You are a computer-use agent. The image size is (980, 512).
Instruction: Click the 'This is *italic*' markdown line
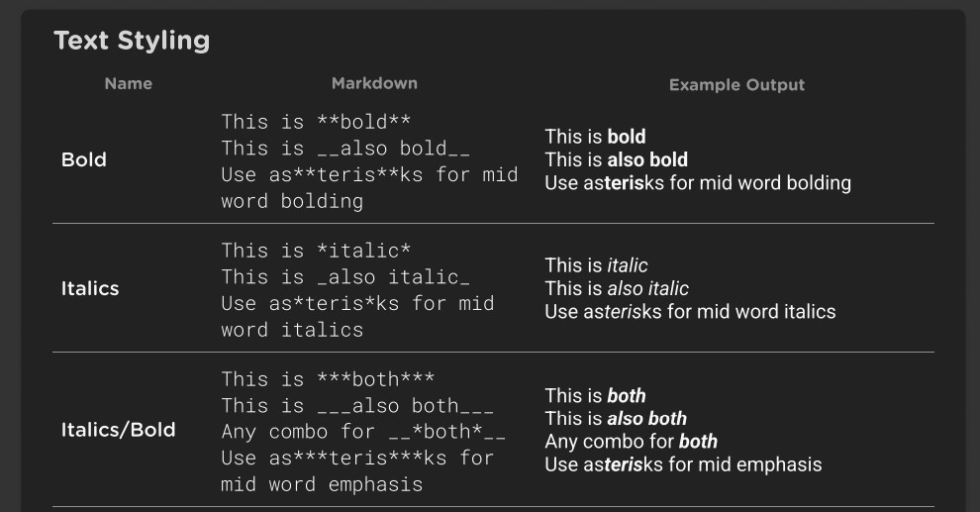click(x=316, y=251)
